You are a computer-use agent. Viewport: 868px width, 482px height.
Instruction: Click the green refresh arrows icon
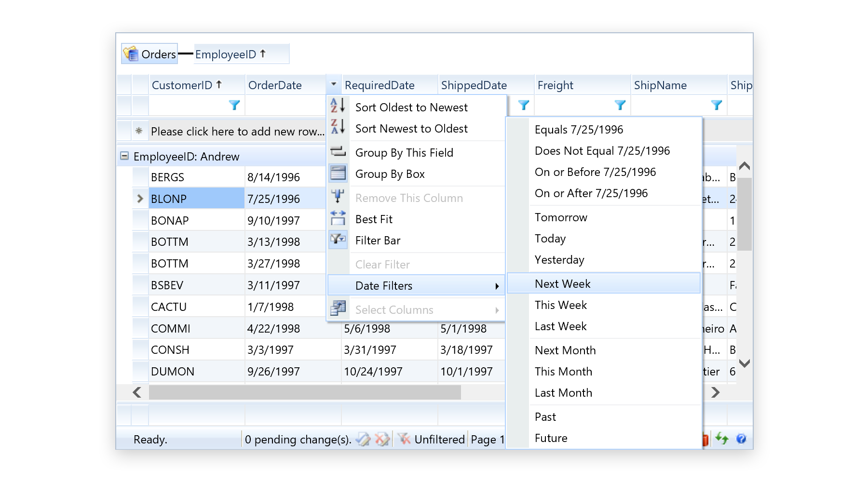(722, 438)
